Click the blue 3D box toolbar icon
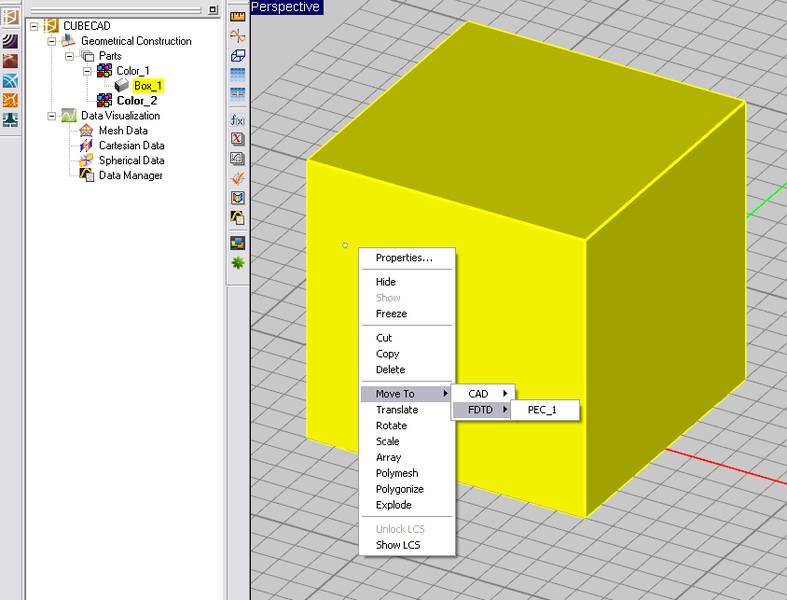This screenshot has height=600, width=787. [x=238, y=55]
